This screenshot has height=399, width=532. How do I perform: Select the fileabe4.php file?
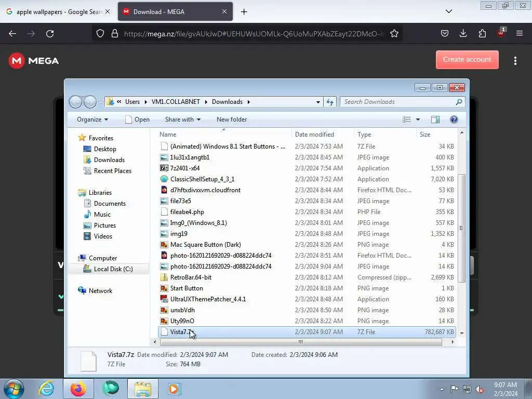coord(187,212)
